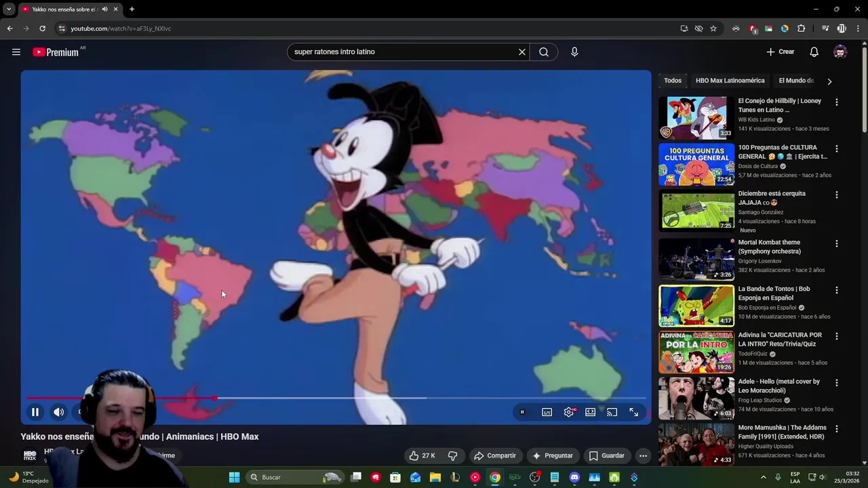Open a new browser tab
868x488 pixels.
[x=132, y=9]
